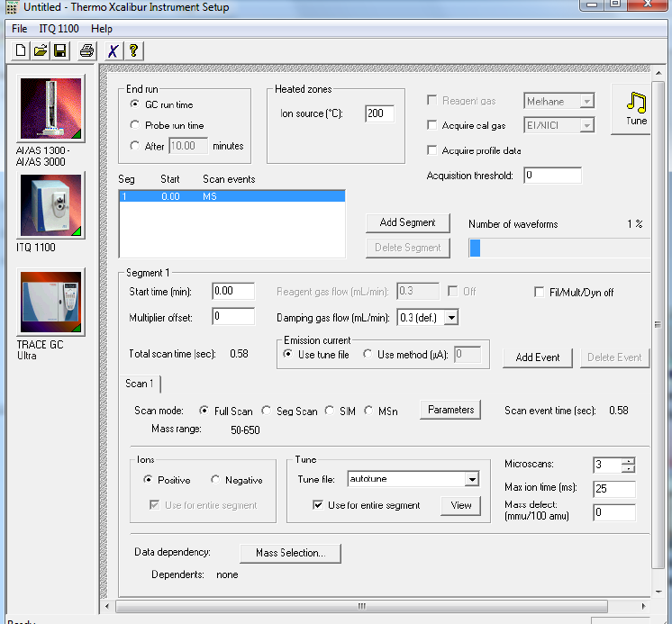The width and height of the screenshot is (672, 624).
Task: Check the Acquire profile data option
Action: [x=433, y=150]
